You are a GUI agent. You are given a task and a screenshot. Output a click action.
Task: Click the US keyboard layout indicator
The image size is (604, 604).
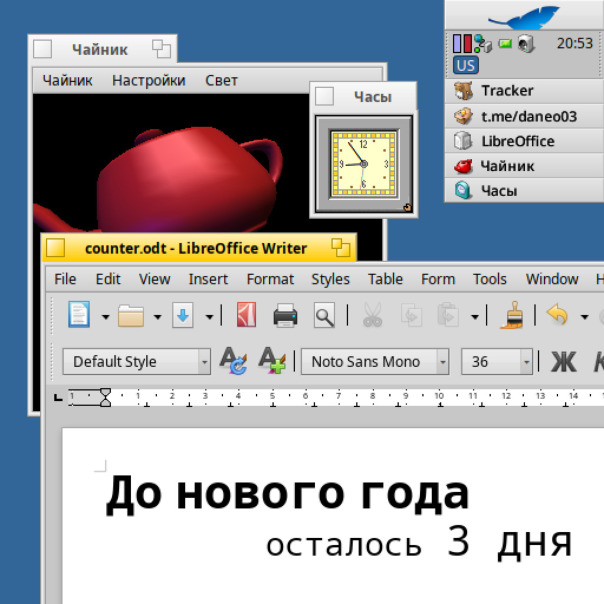coord(466,65)
